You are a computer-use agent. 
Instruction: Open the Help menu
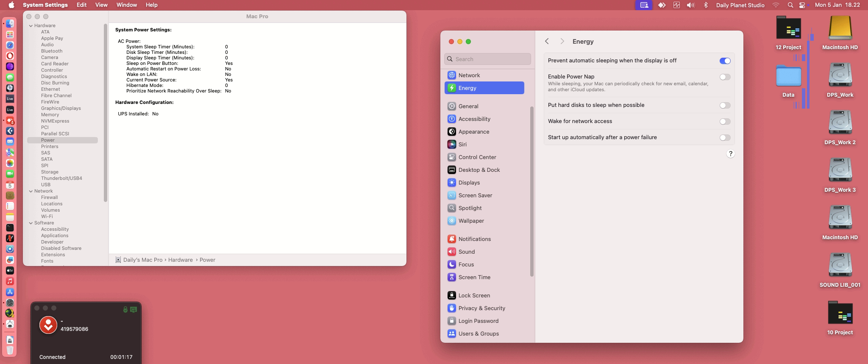[x=152, y=5]
